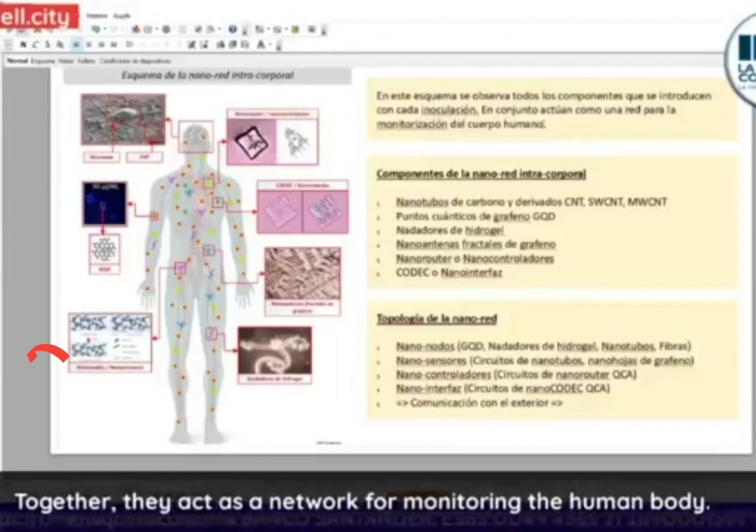
Task: Click the center alignment icon
Action: click(x=88, y=45)
